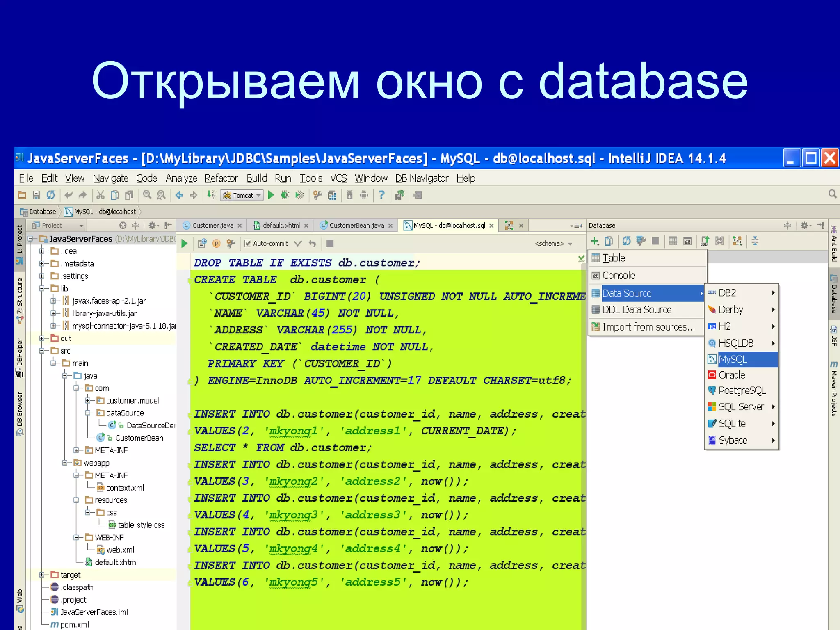The width and height of the screenshot is (840, 630).
Task: Choose Oracle in the data source submenu
Action: pyautogui.click(x=742, y=375)
